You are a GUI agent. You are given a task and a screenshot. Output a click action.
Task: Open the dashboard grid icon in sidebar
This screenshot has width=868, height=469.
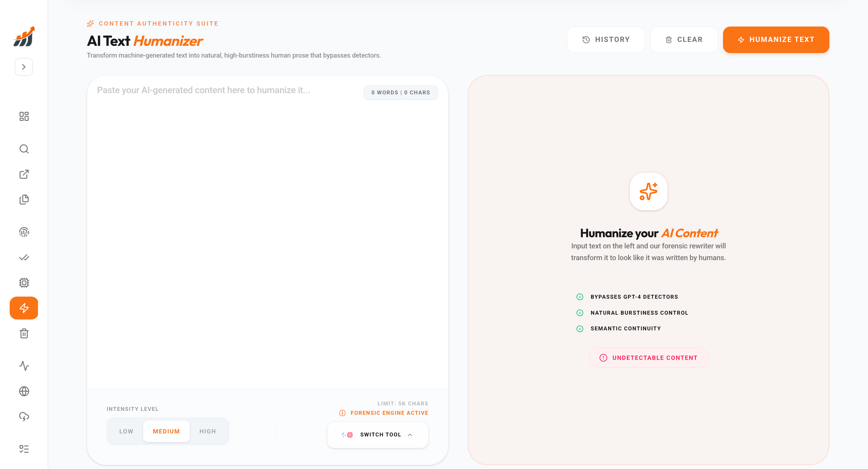[24, 116]
